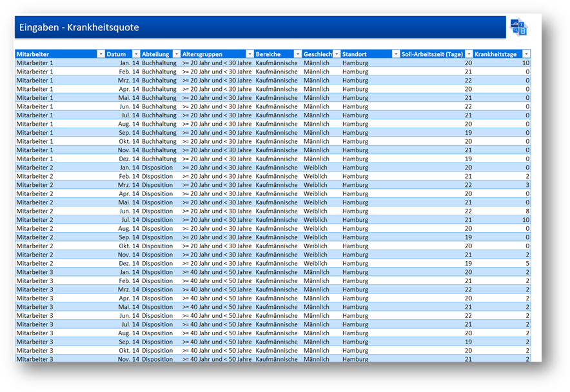Select Krankheitstage value 8 for Mitarbeiter 2 Jun. 14
570x392 pixels.
pyautogui.click(x=527, y=211)
